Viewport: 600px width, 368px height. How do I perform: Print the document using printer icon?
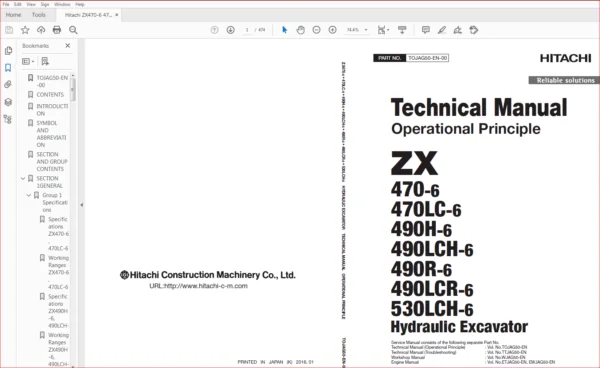[x=57, y=30]
